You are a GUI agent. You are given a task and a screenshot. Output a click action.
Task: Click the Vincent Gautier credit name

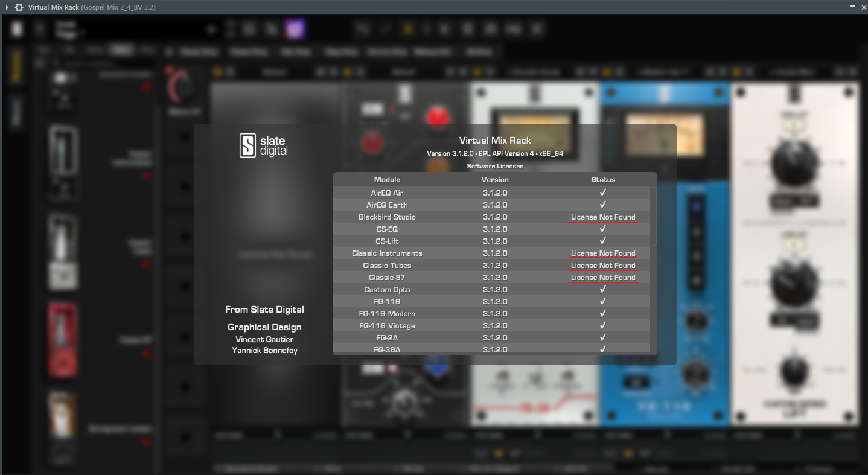click(x=264, y=340)
